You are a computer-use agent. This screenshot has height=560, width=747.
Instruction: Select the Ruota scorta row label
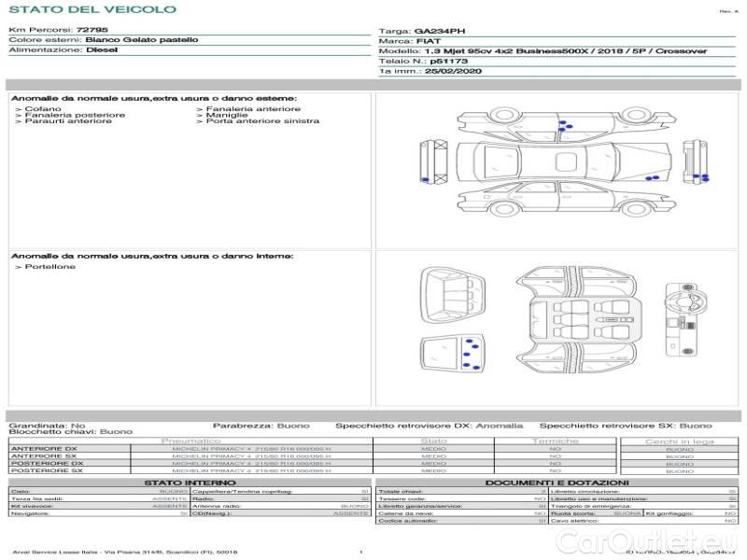[573, 513]
